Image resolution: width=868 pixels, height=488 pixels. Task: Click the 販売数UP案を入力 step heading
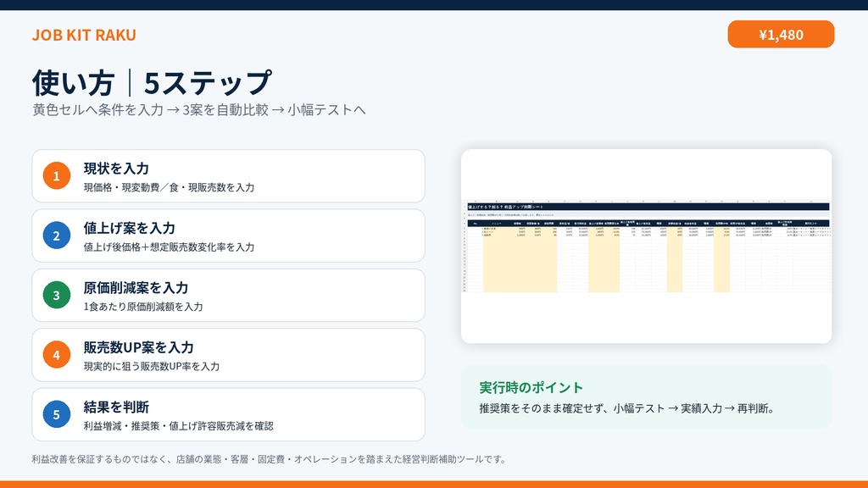click(x=139, y=347)
